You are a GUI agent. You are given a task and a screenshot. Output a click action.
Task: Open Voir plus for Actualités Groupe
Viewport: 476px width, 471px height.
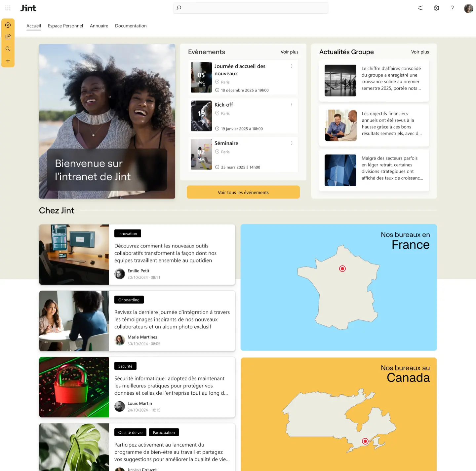[420, 52]
